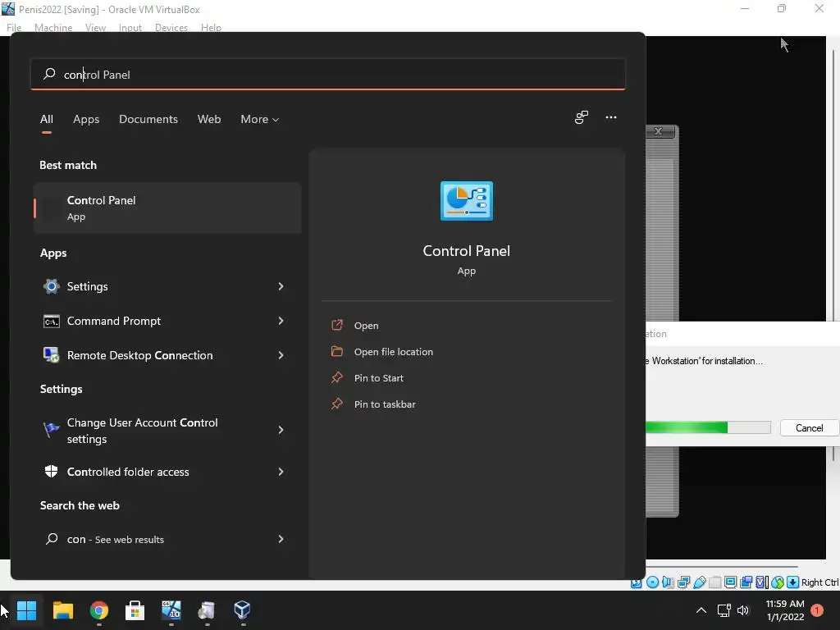Click the VirtualBox network adapters status icon
This screenshot has width=840, height=630.
point(683,582)
